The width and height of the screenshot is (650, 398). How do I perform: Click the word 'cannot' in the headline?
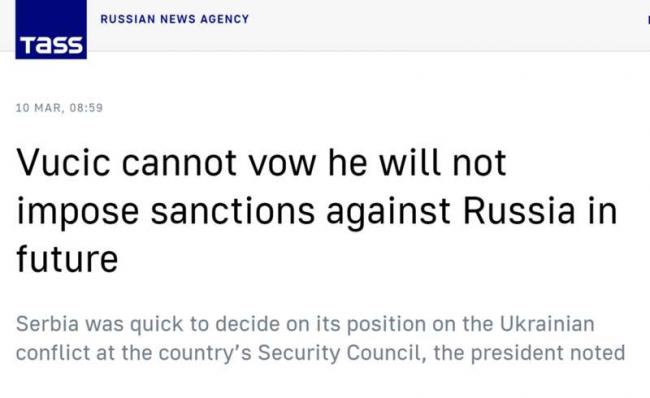[179, 163]
